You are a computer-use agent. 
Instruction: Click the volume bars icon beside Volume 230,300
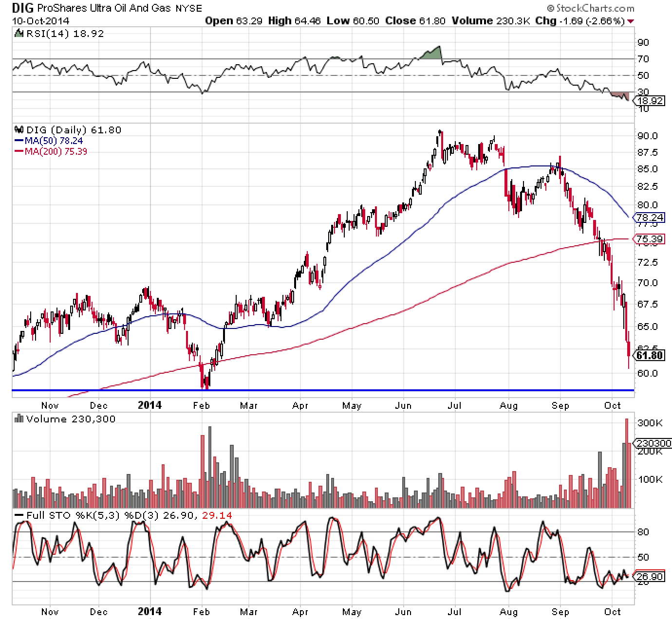click(x=19, y=419)
